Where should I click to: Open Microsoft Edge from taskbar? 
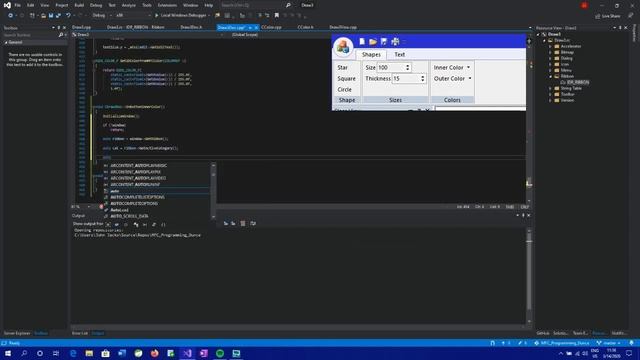[73, 353]
